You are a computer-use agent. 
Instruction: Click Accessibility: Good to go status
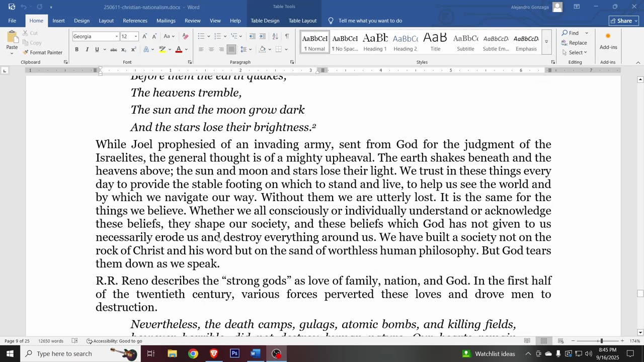(x=114, y=341)
